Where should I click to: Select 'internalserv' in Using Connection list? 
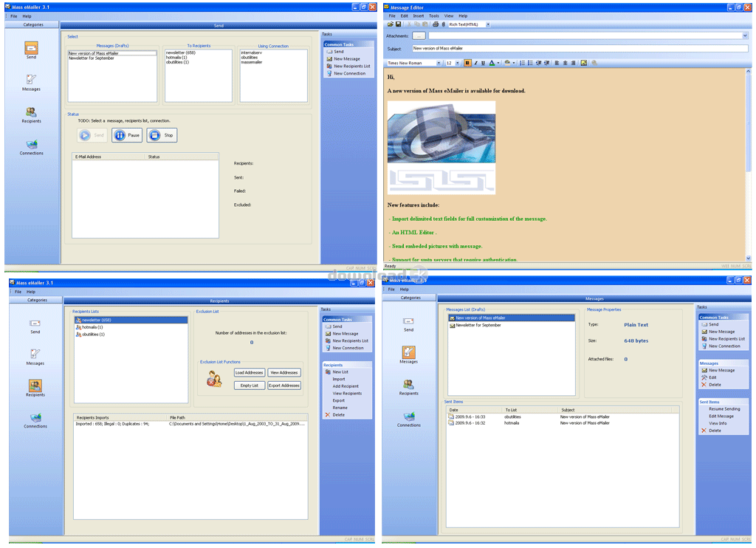251,52
